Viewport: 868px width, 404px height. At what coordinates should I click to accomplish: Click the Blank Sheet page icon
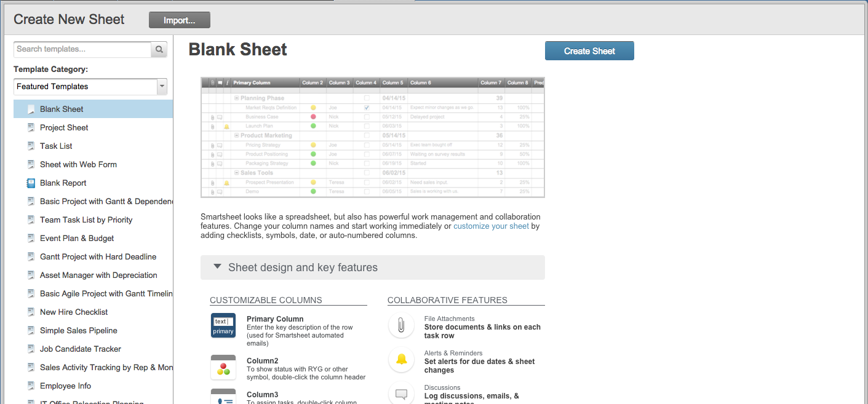point(31,109)
